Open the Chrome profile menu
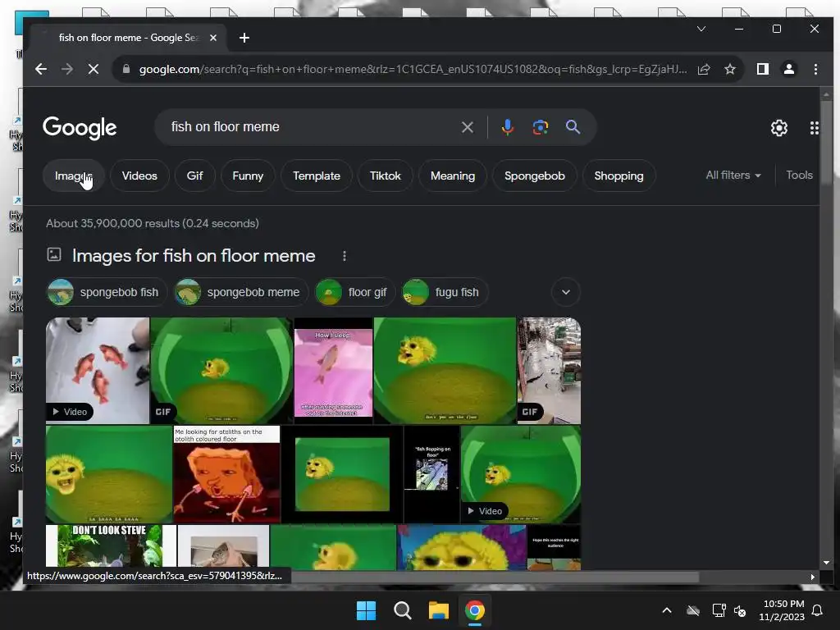This screenshot has height=630, width=840. click(x=789, y=69)
